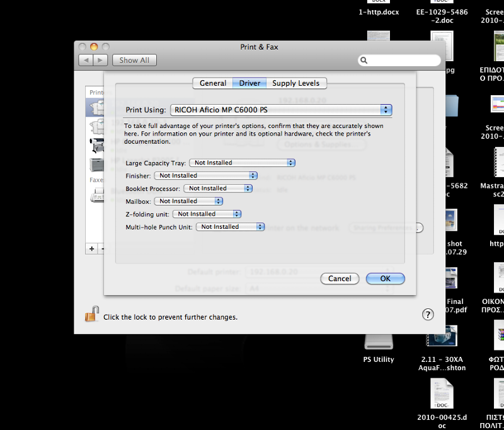Image resolution: width=504 pixels, height=430 pixels.
Task: Select the Driver tab
Action: click(249, 83)
